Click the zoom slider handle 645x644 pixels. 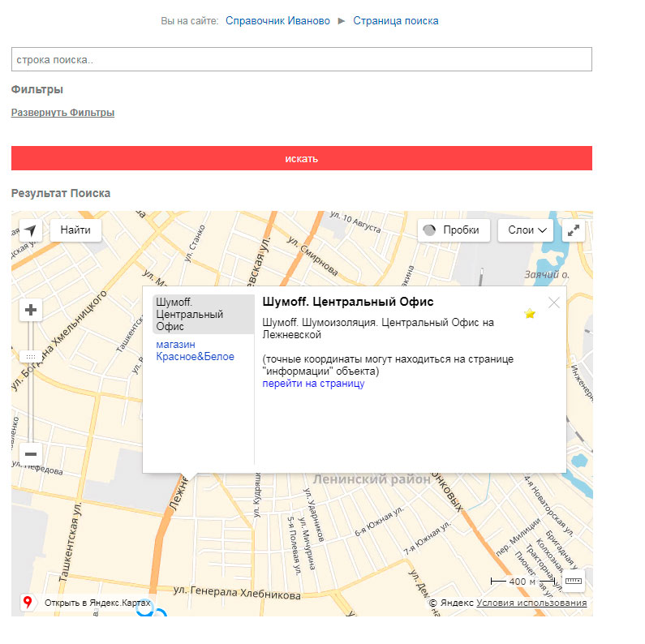tap(31, 357)
